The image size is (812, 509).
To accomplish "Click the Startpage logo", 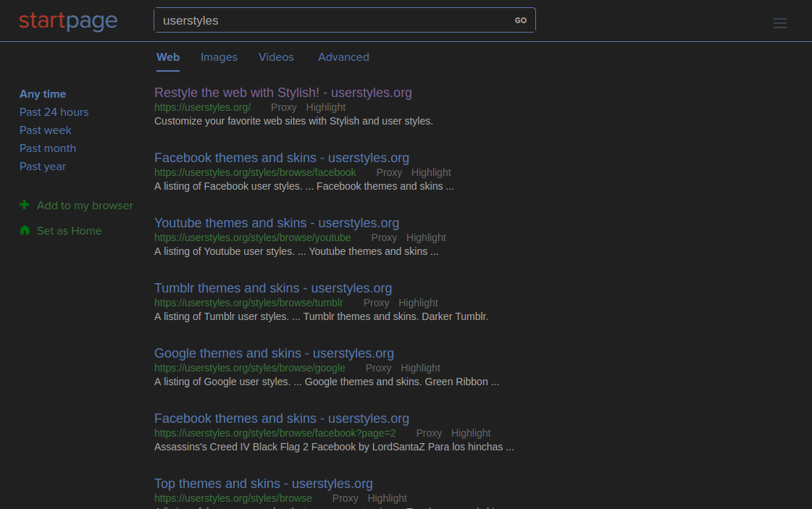I will (68, 20).
